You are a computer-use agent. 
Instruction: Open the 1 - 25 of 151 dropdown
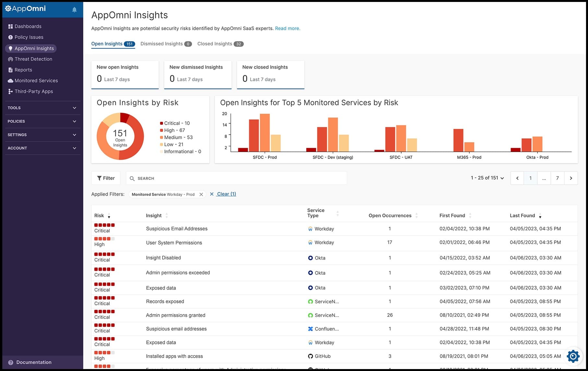[x=487, y=178]
